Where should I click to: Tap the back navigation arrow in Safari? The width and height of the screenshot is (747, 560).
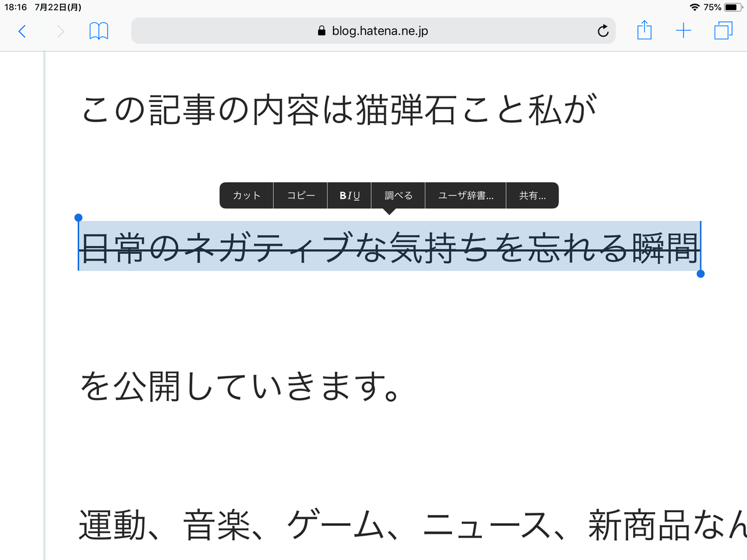22,30
